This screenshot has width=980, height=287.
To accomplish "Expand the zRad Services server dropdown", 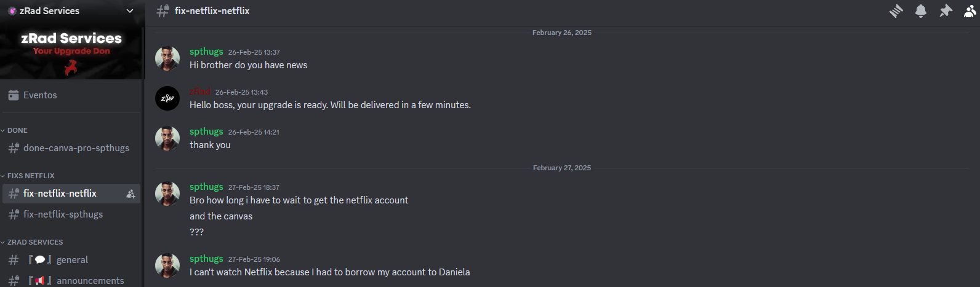I will 130,11.
